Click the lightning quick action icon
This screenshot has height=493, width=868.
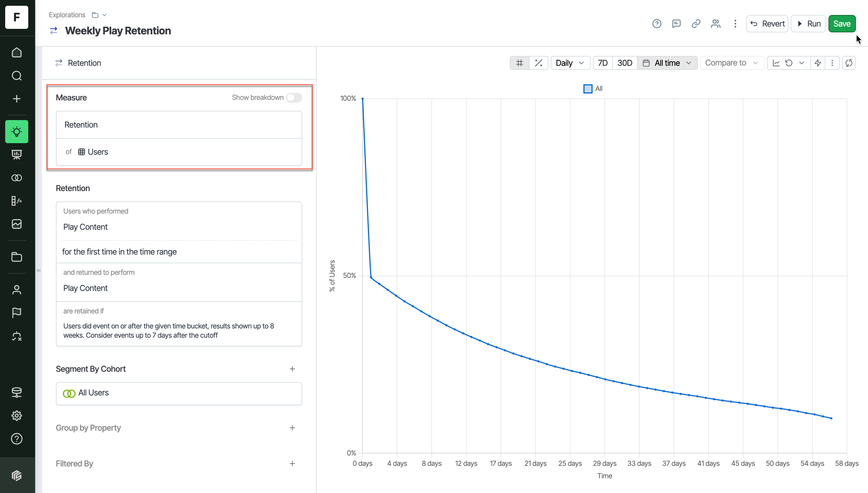coord(818,63)
